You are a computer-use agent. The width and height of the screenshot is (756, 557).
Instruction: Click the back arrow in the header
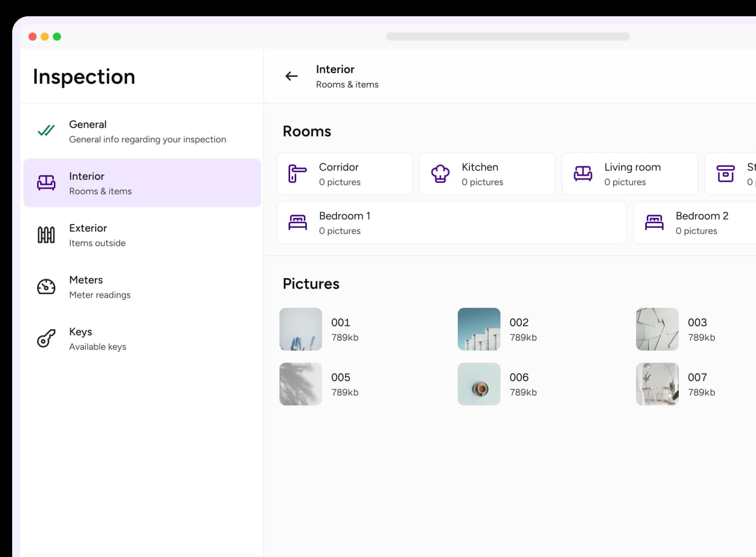(x=291, y=76)
